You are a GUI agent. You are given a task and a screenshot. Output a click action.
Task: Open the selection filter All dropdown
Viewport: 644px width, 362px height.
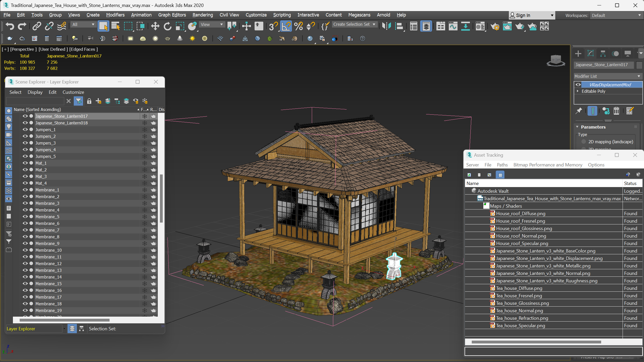(x=83, y=24)
